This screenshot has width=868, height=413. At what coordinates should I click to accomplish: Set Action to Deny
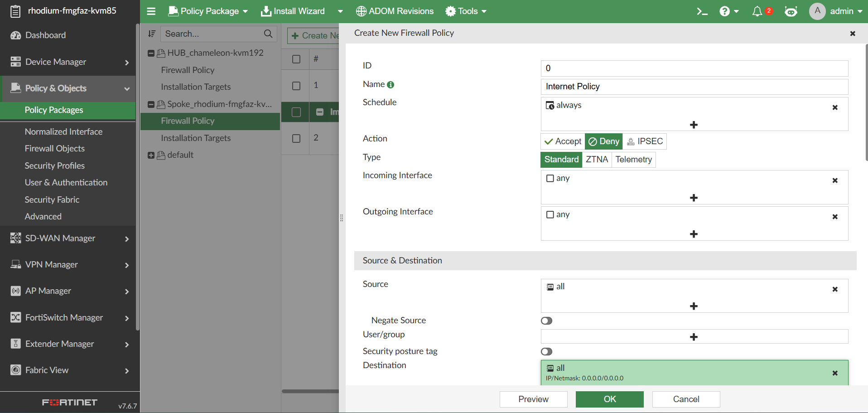604,141
